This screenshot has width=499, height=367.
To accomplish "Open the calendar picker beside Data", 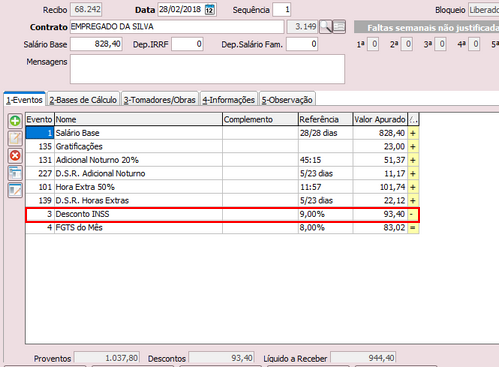I will [x=210, y=9].
